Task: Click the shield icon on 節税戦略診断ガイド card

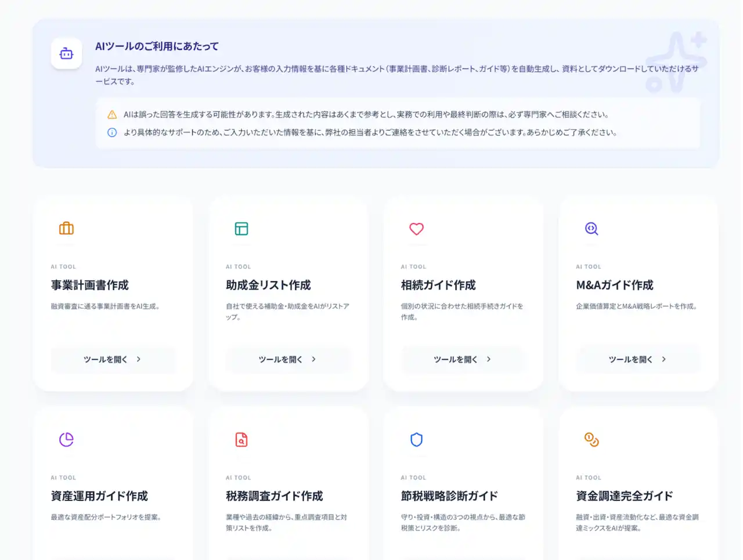Action: tap(416, 439)
